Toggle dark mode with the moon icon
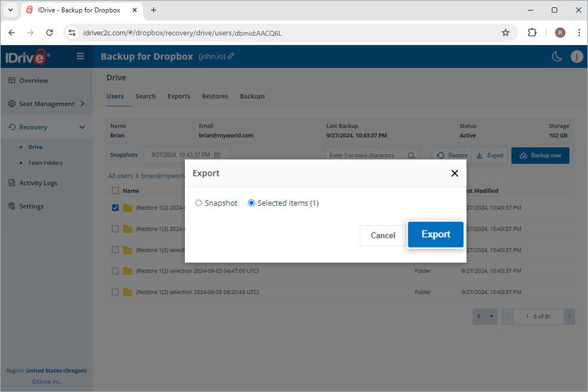The width and height of the screenshot is (588, 392). [x=557, y=57]
